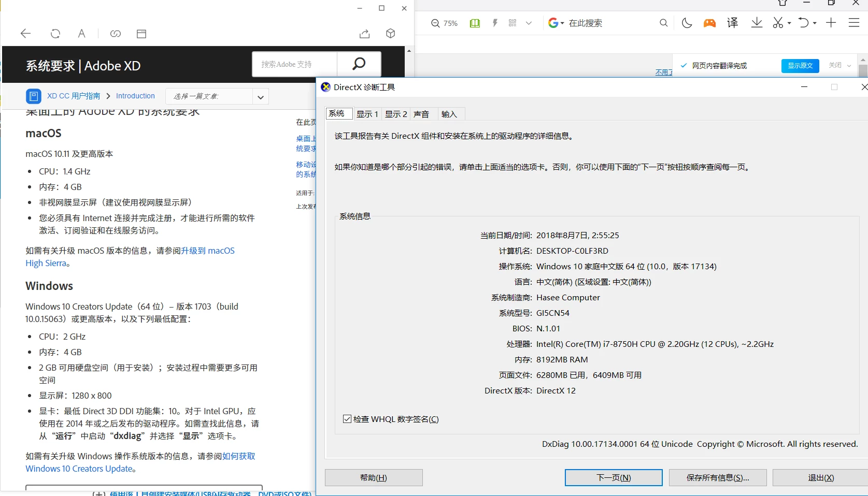Screen dimensions: 868x496
Task: Open the browser downloads arrow icon
Action: click(757, 23)
